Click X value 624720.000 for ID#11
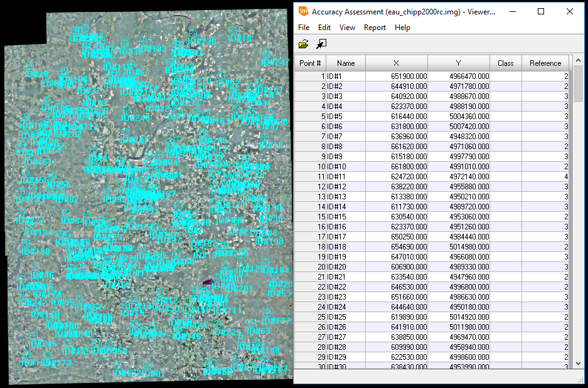The width and height of the screenshot is (588, 388). coord(397,177)
